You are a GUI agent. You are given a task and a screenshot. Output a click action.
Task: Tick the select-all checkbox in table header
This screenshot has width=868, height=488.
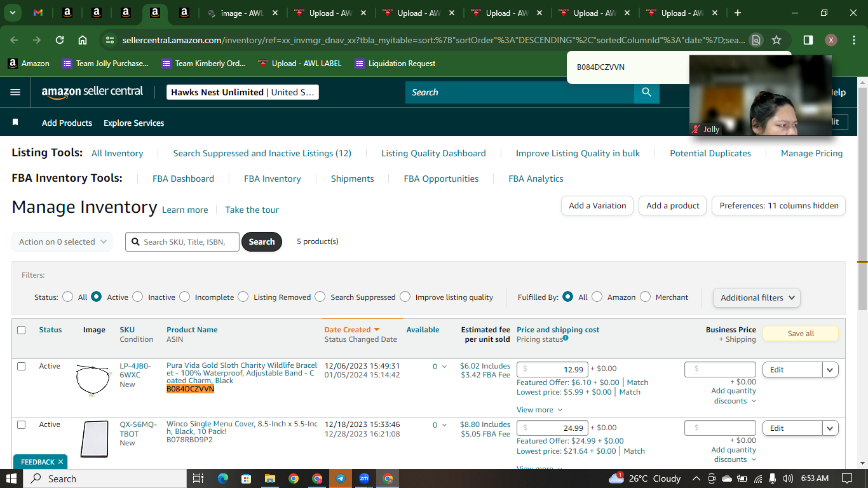tap(22, 330)
